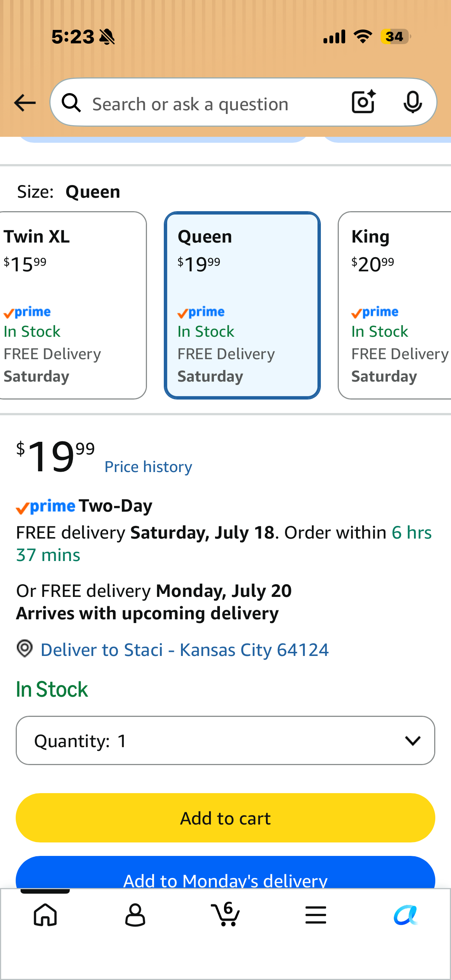
Task: Tap the back arrow icon
Action: coord(25,103)
